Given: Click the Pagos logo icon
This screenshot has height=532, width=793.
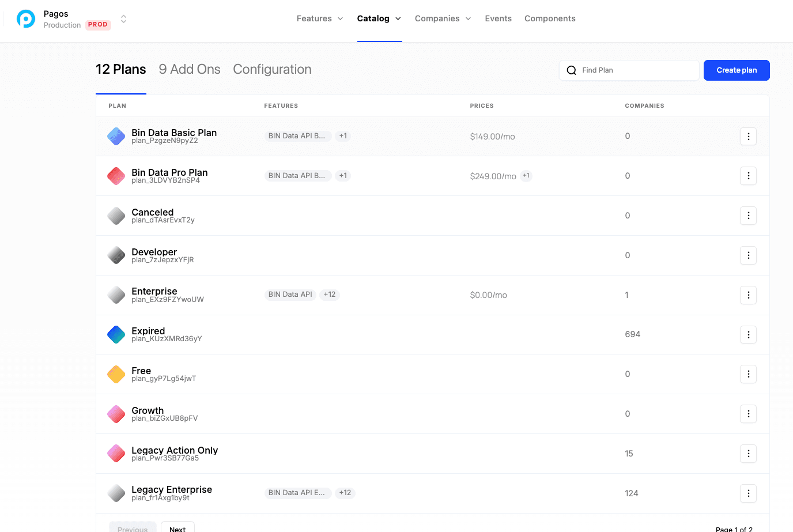Looking at the screenshot, I should tap(26, 19).
